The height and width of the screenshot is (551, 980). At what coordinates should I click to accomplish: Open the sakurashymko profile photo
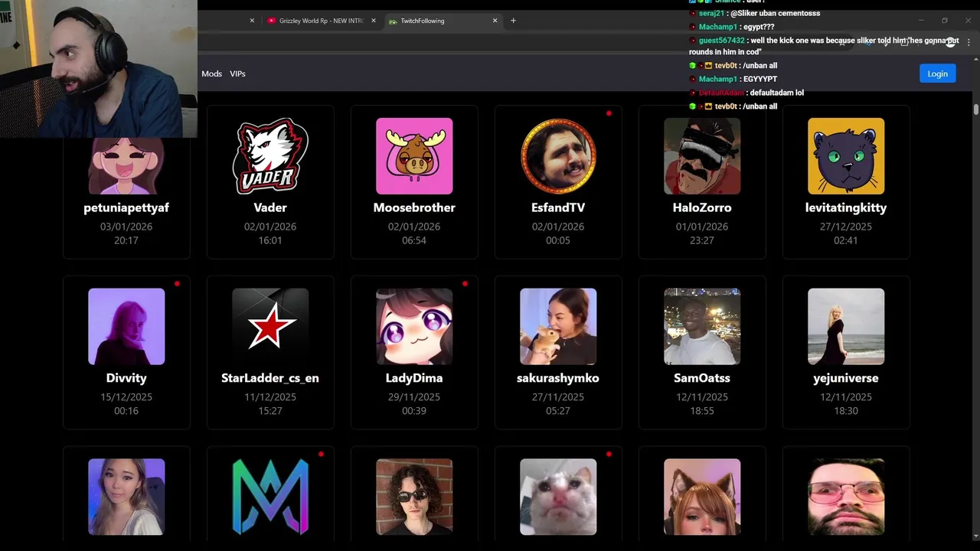click(558, 327)
